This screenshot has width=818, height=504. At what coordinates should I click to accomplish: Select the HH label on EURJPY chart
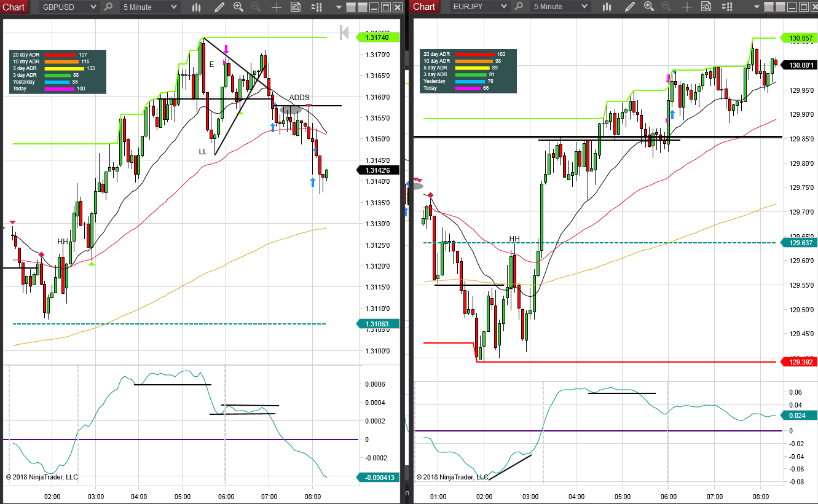click(514, 239)
